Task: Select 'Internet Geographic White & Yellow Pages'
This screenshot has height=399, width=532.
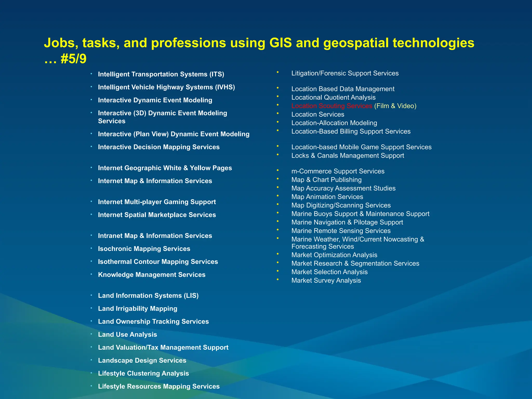Action: [165, 168]
